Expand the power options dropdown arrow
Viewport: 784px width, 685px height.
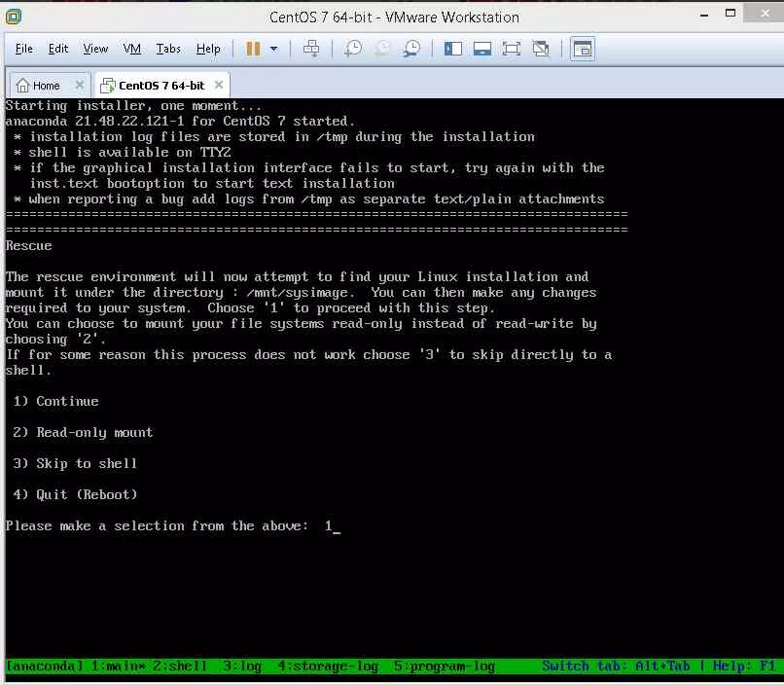(x=274, y=49)
